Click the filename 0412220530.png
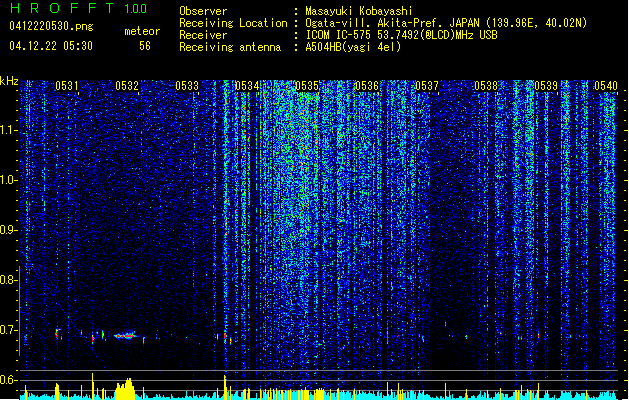Image resolution: width=629 pixels, height=400 pixels. click(51, 26)
